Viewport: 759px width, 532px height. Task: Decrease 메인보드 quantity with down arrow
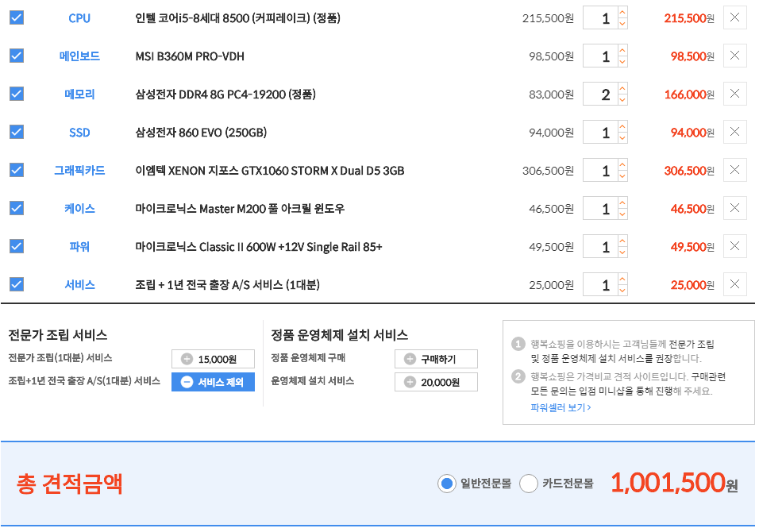tap(622, 61)
